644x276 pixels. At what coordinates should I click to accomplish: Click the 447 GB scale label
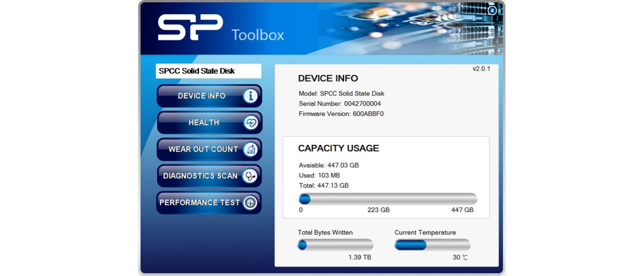(x=462, y=210)
